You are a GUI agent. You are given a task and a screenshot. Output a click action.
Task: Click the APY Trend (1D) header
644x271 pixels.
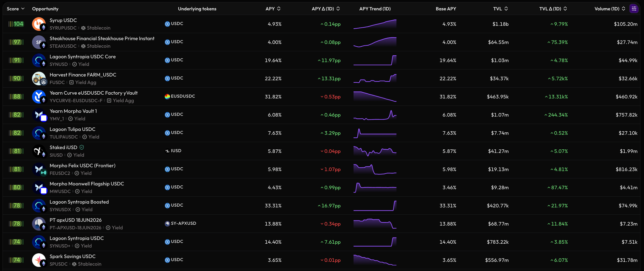(x=375, y=9)
